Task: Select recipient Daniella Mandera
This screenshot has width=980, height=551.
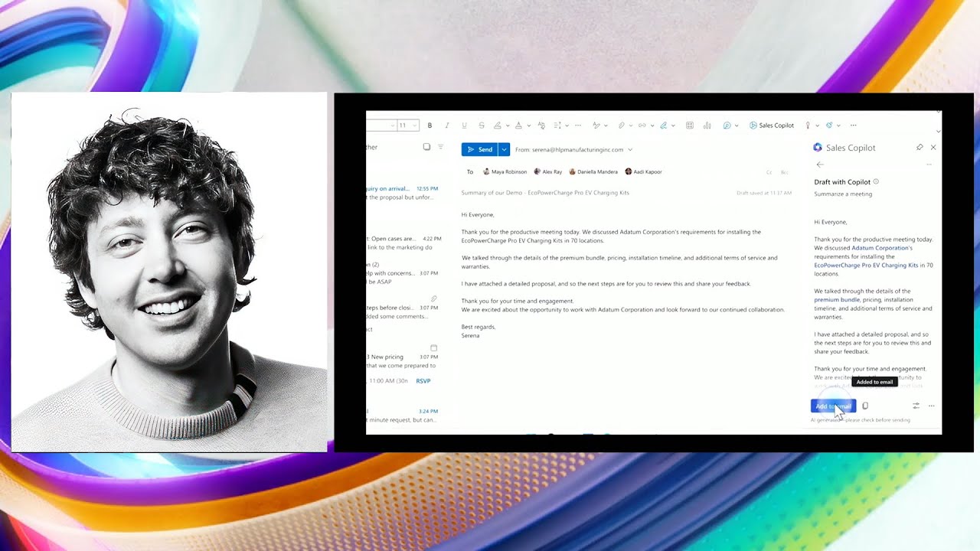Action: [593, 171]
